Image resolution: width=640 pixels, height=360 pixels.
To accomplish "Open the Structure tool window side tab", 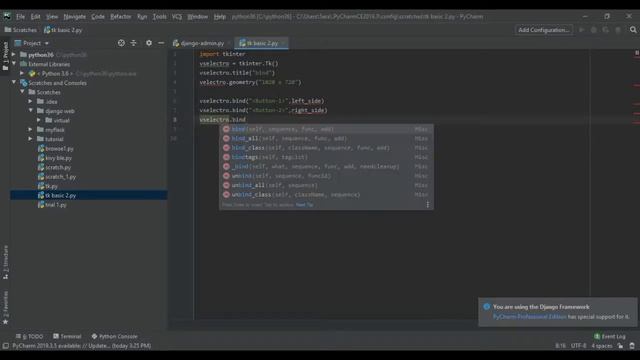I will 5,262.
